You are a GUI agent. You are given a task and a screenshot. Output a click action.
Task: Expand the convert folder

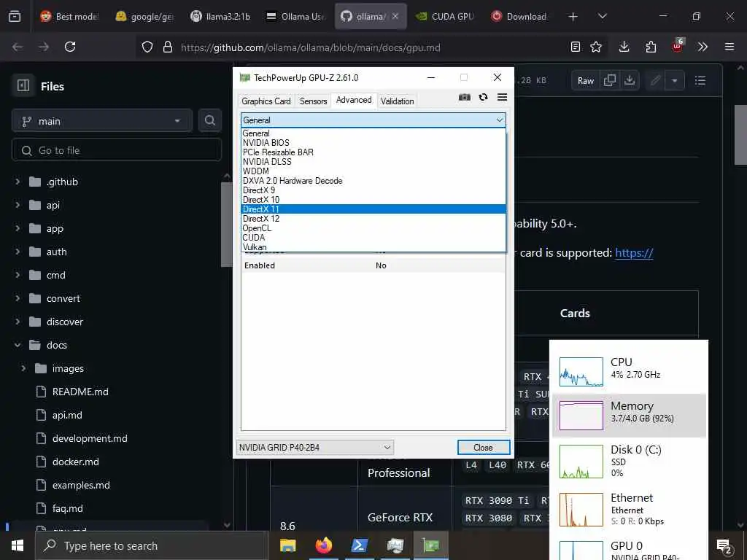click(x=18, y=298)
